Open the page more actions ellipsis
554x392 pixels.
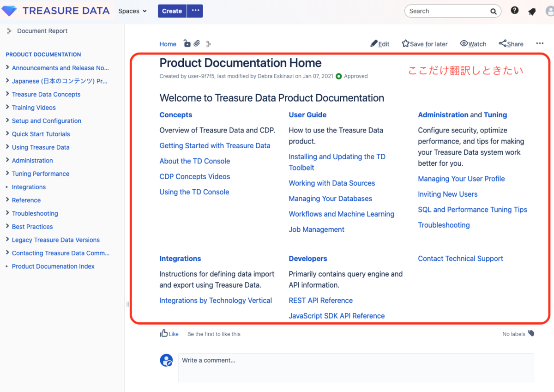tap(540, 43)
